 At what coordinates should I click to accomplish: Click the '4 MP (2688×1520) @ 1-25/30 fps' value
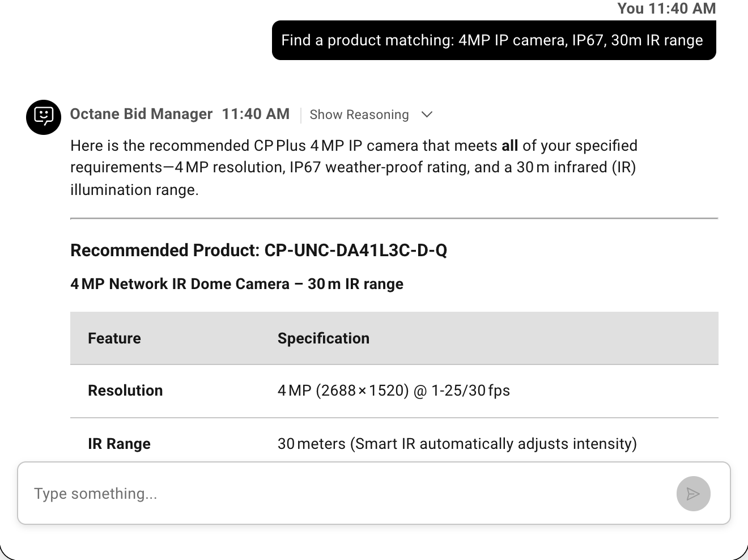coord(394,391)
